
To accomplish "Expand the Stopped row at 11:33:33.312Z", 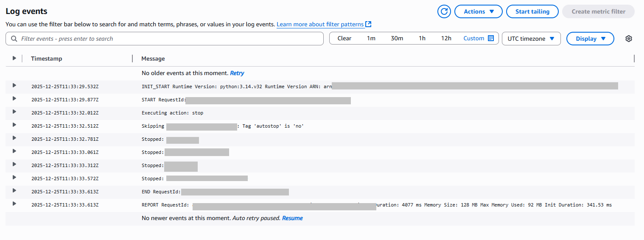I will [14, 164].
